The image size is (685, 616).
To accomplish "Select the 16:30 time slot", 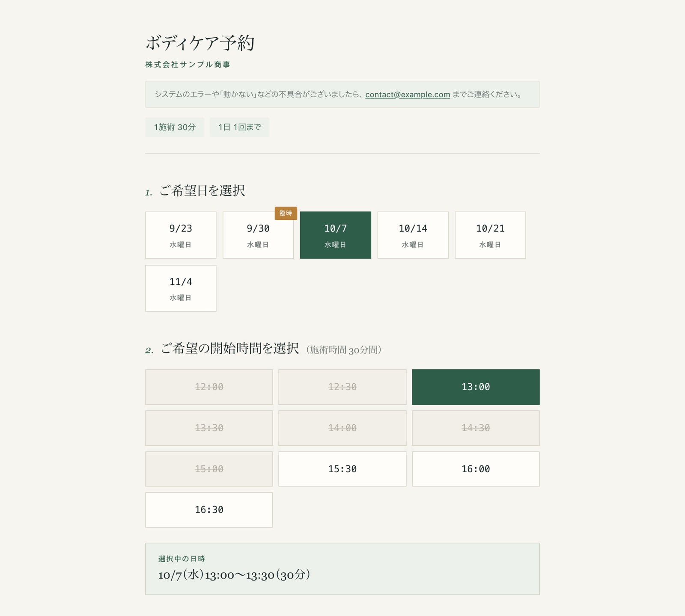I will tap(209, 509).
